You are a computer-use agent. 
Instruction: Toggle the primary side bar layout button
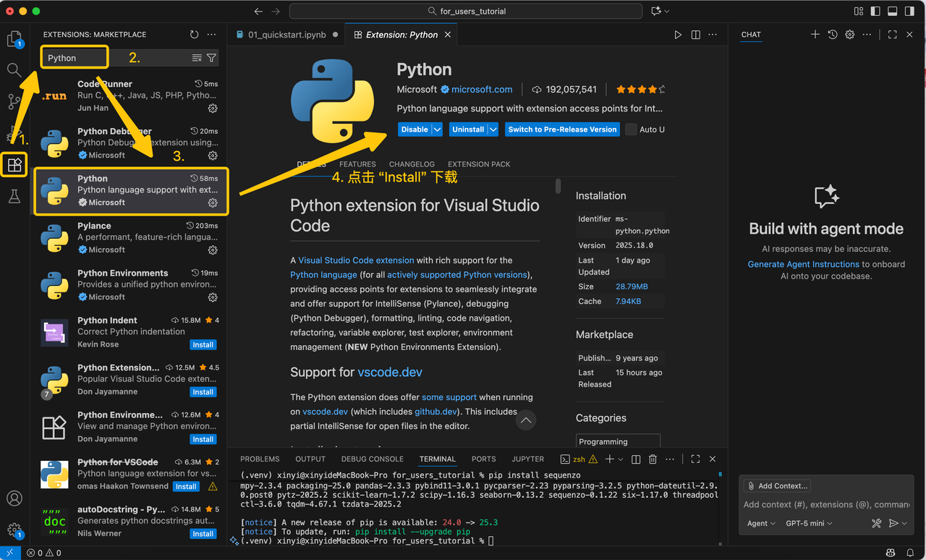(875, 12)
